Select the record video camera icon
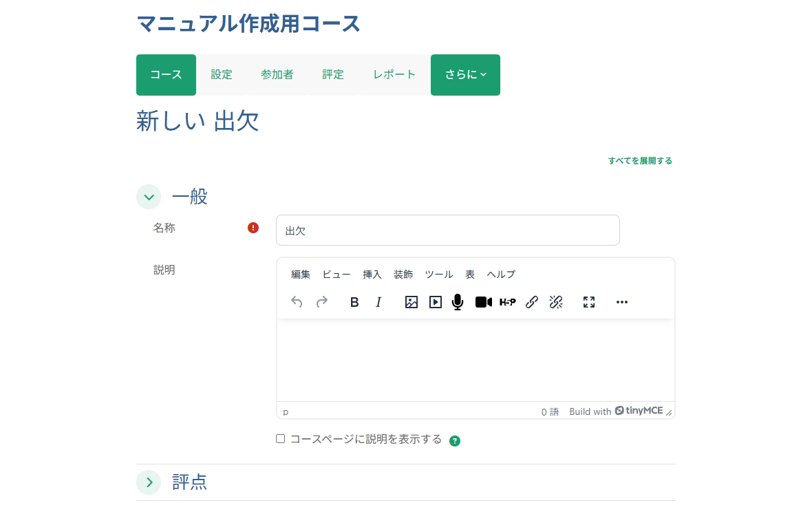Viewport: 812px width, 505px height. pos(482,302)
